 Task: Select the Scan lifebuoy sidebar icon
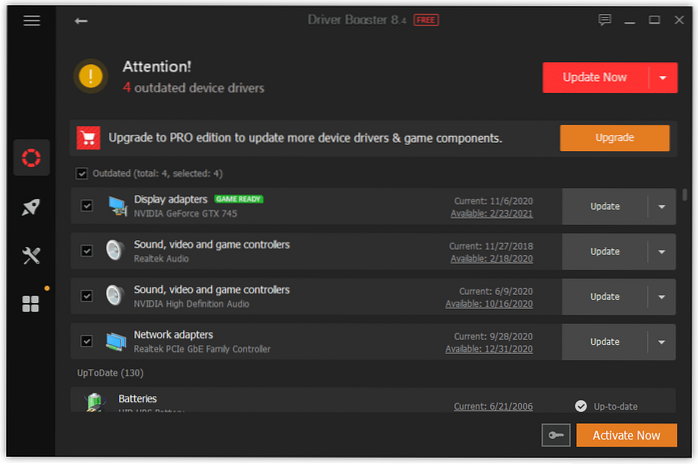[32, 158]
